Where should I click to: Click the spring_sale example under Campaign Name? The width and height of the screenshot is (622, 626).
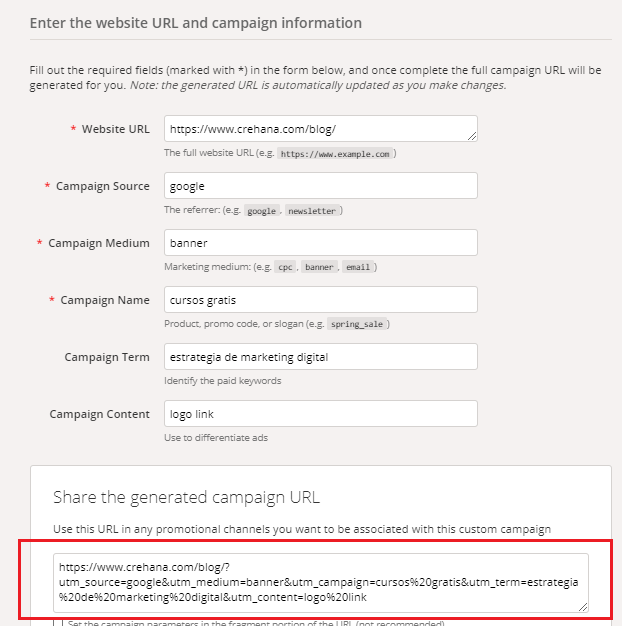tap(358, 325)
